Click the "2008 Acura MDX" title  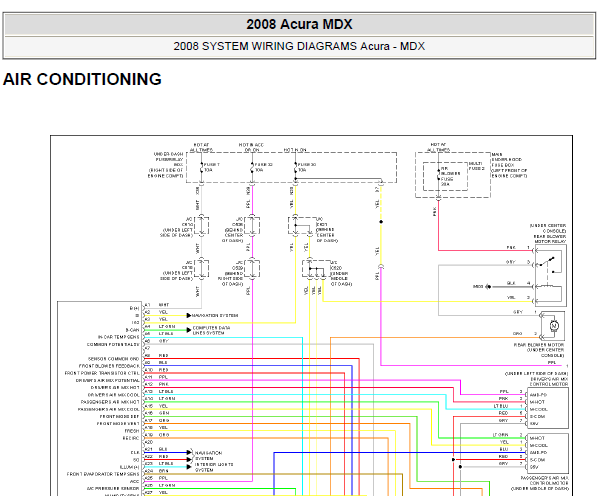pos(299,24)
